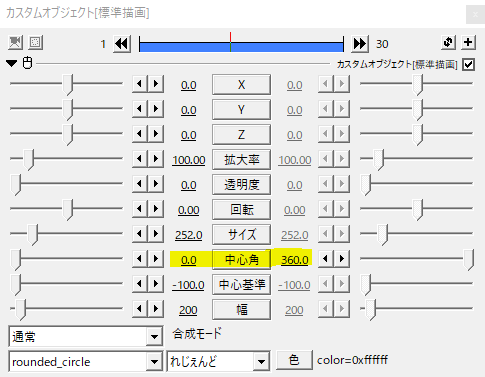Click the rotate/refresh icon beside plus
The image size is (485, 377).
[448, 42]
